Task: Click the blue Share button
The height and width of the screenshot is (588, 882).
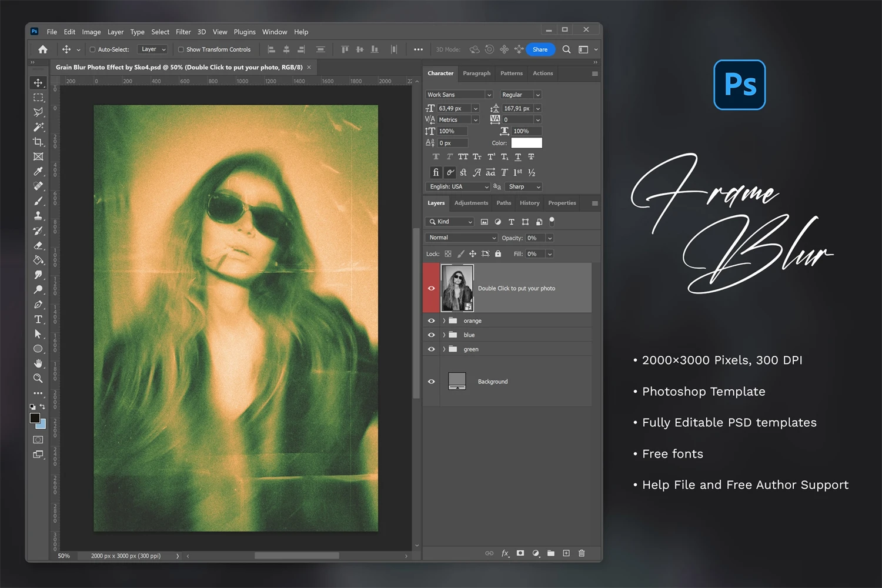Action: (540, 49)
